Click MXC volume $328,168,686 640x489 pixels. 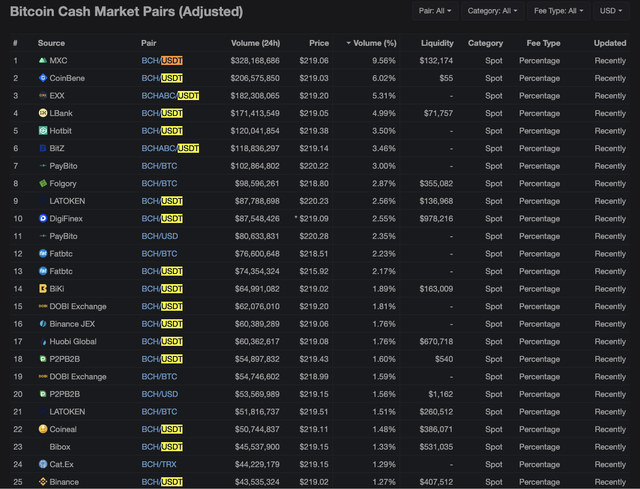point(255,60)
